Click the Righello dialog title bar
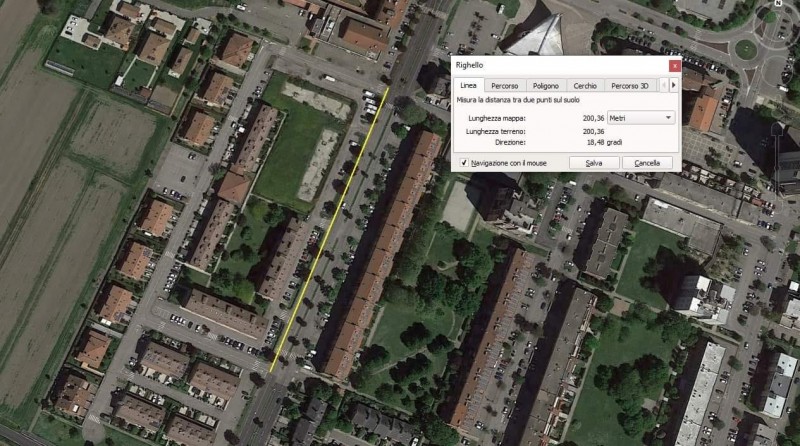800x446 pixels. [x=560, y=65]
